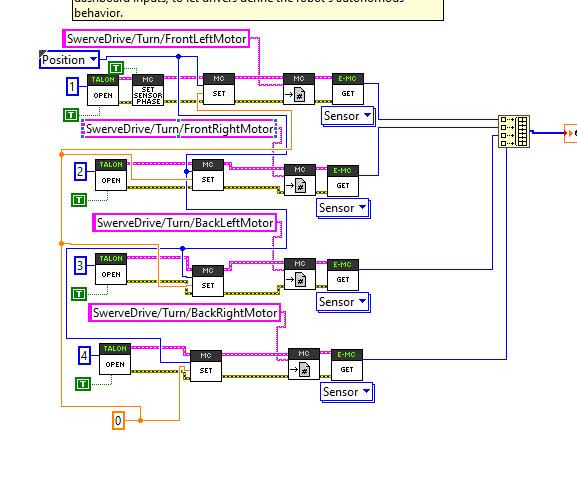577x494 pixels.
Task: Toggle the True constant above the first TALON
Action: click(x=116, y=68)
